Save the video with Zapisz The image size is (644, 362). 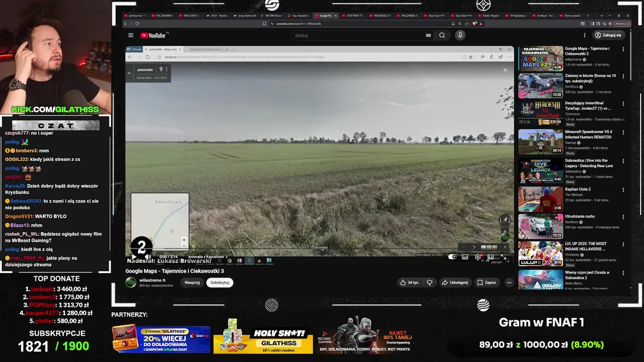487,283
